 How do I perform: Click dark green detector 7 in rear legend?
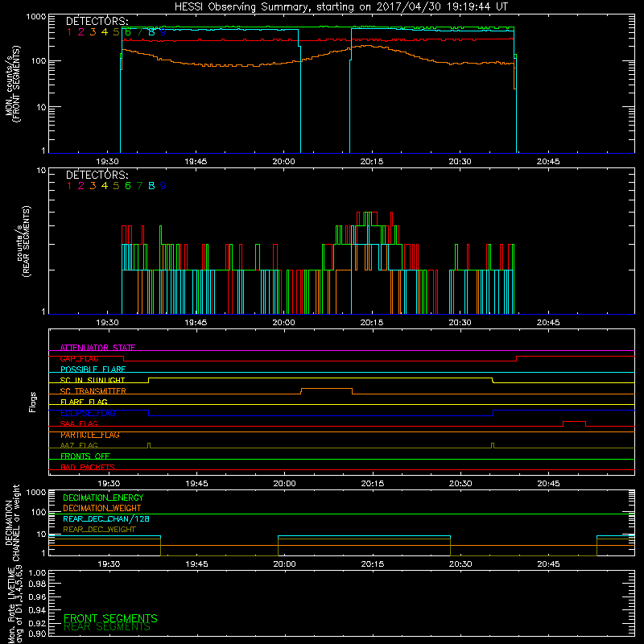tap(139, 186)
